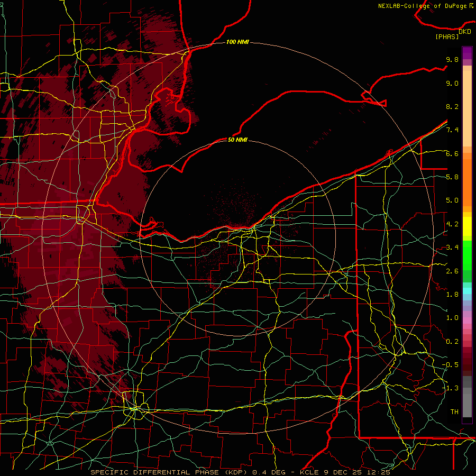Screen dimensions: 476x476
Task: Click the 1.0 legend value
Action: [452, 318]
